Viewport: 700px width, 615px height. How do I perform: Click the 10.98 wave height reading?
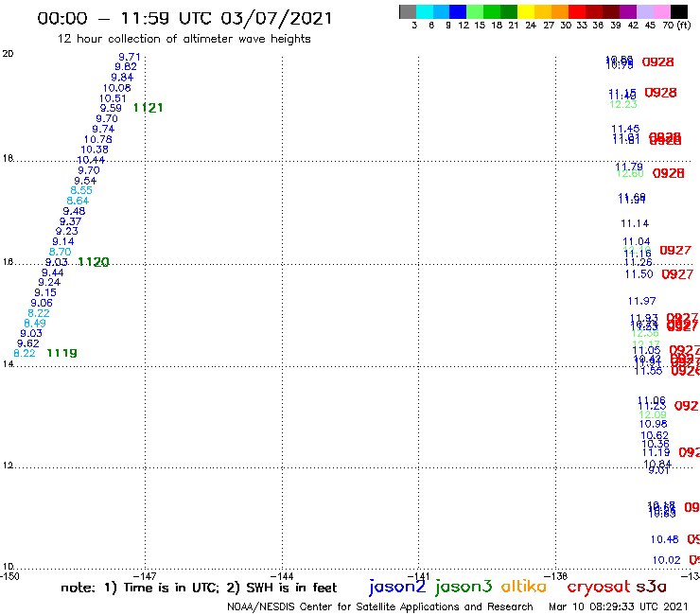653,424
